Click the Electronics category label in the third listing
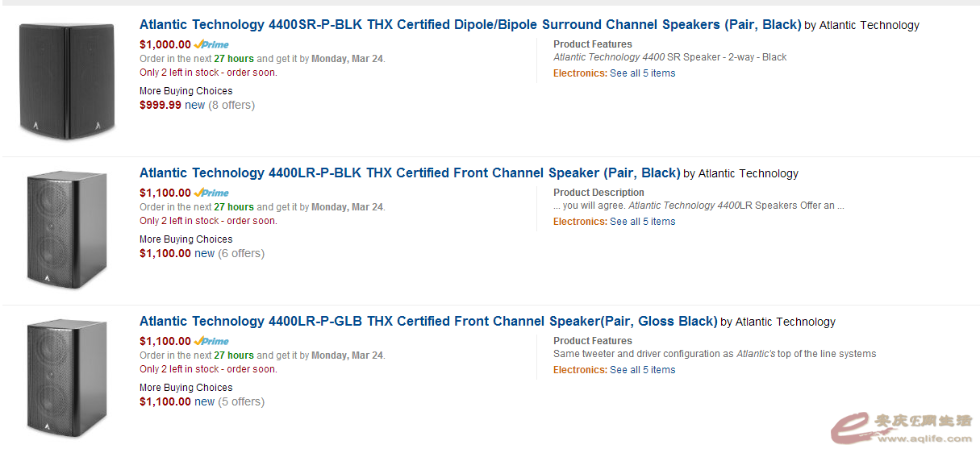The height and width of the screenshot is (449, 980). click(x=579, y=370)
